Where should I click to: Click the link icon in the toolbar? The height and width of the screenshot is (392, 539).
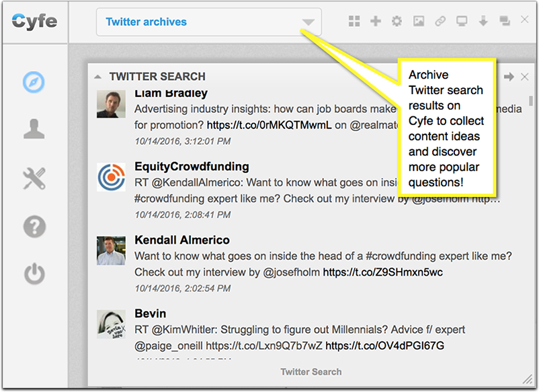click(x=440, y=21)
